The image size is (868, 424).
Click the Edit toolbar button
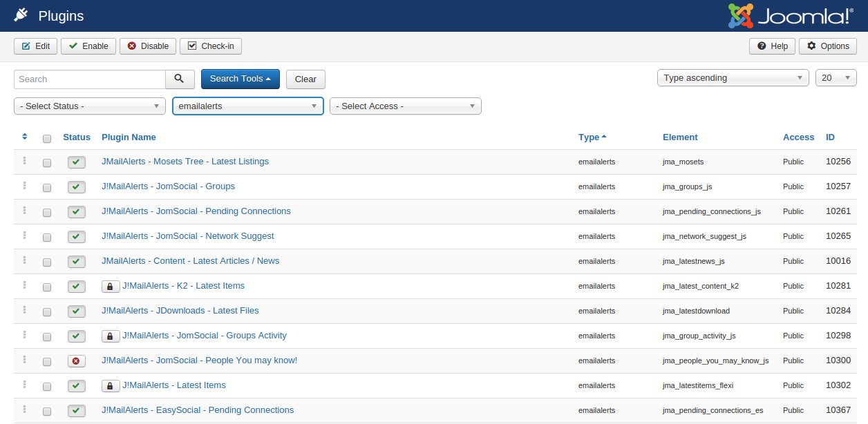click(x=36, y=46)
